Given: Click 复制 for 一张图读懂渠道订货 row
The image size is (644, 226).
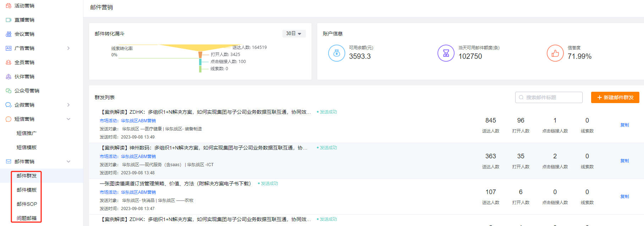Looking at the screenshot, I should click(624, 197).
